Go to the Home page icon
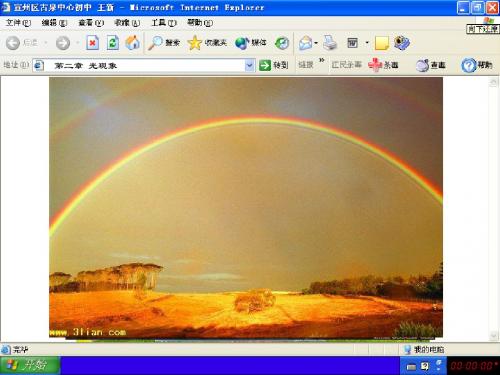This screenshot has height=375, width=500. tap(133, 43)
